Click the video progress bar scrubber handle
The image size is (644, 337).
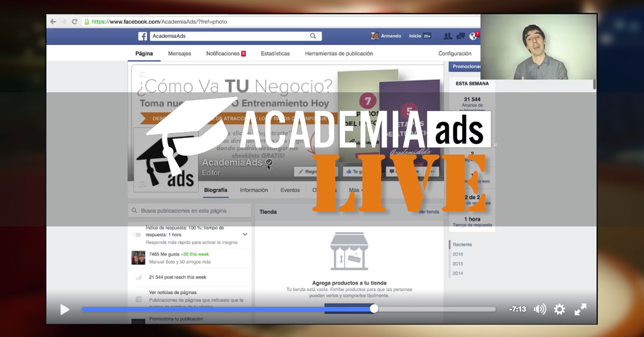click(x=374, y=309)
